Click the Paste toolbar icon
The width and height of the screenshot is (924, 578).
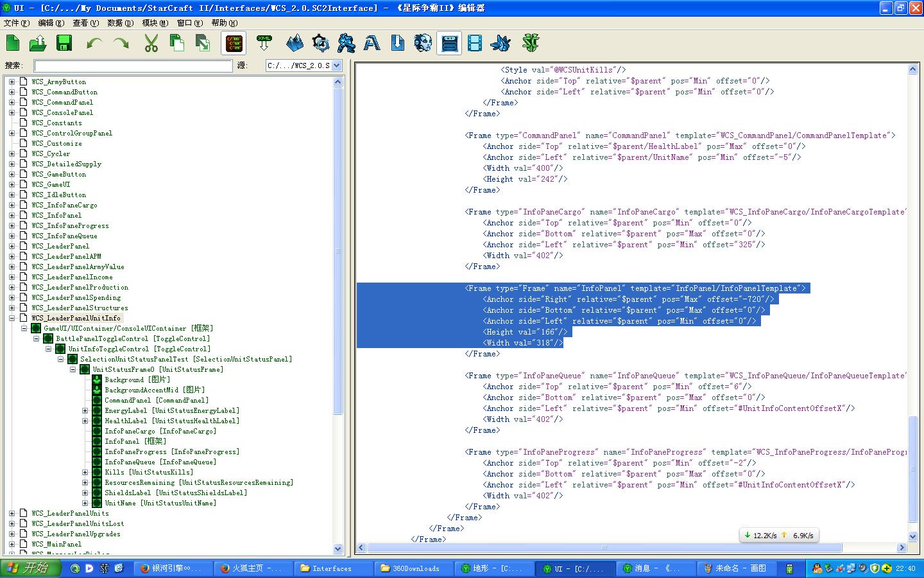point(203,43)
